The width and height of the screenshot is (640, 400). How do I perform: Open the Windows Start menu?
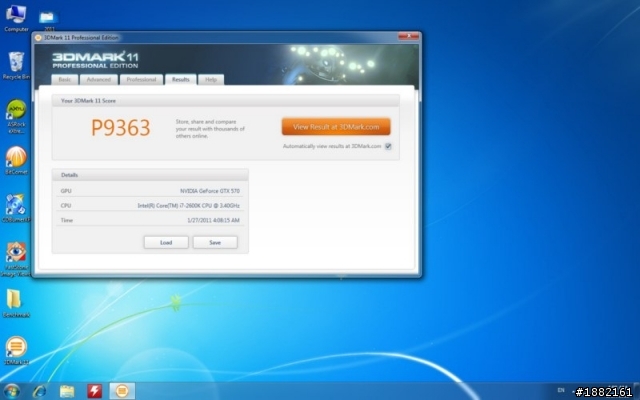(11, 391)
